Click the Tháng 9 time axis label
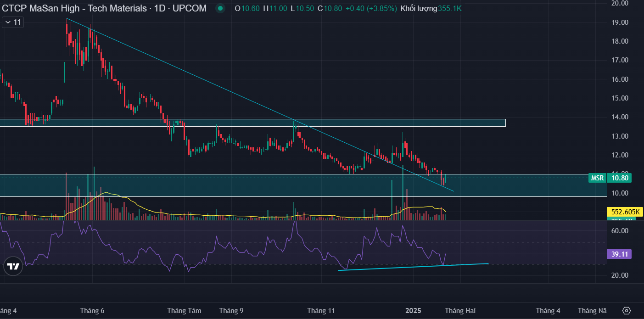 pos(231,311)
